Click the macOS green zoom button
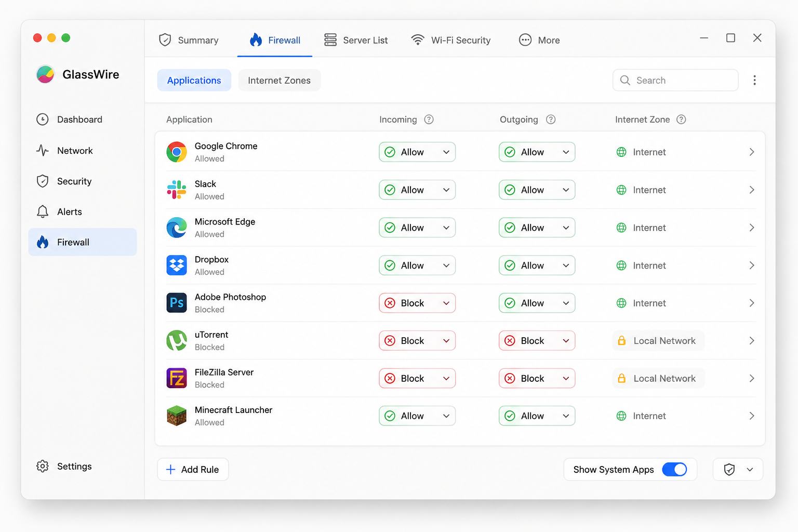Image resolution: width=798 pixels, height=532 pixels. [x=66, y=37]
